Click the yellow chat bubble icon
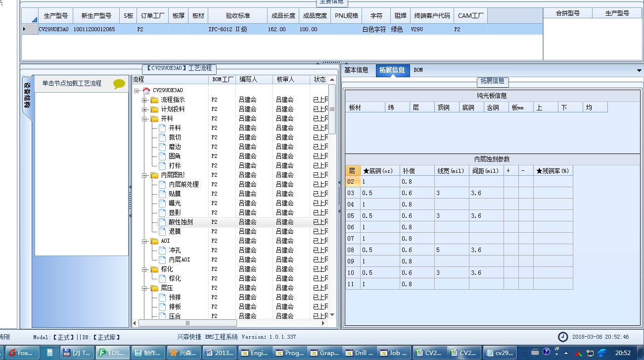644x360 pixels. (119, 84)
